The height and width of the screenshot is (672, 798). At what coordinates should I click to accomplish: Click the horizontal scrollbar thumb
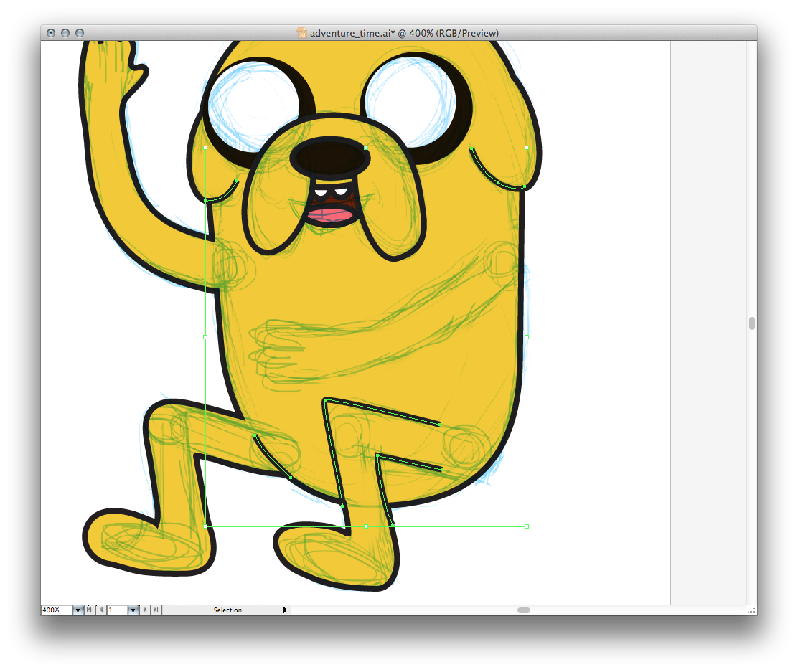(524, 610)
